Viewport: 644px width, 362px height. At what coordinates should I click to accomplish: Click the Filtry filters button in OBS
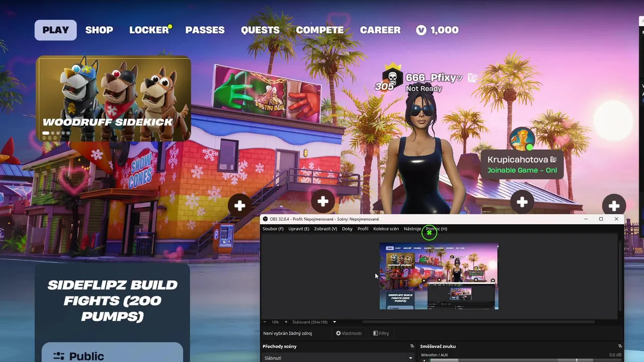[x=381, y=333]
